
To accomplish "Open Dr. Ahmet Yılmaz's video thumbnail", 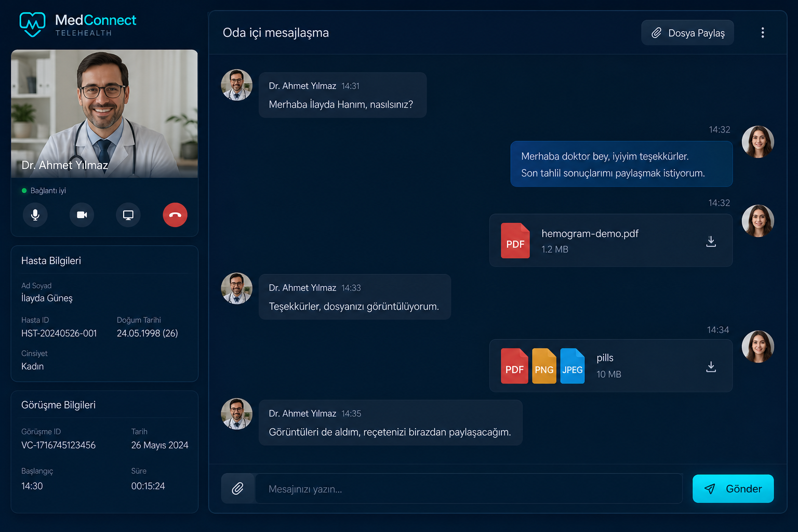I will coord(104,114).
